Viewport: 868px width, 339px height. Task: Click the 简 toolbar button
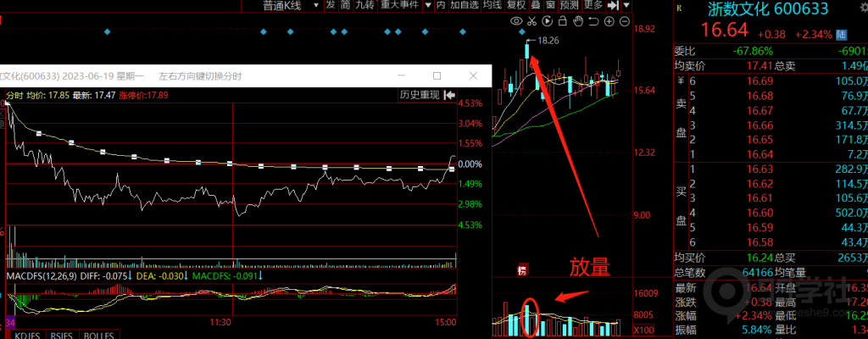[x=346, y=5]
